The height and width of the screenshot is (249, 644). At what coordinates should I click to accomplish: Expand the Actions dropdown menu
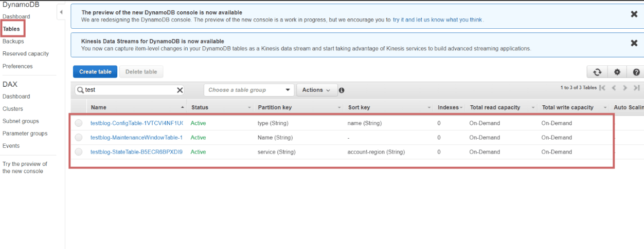[x=317, y=90]
